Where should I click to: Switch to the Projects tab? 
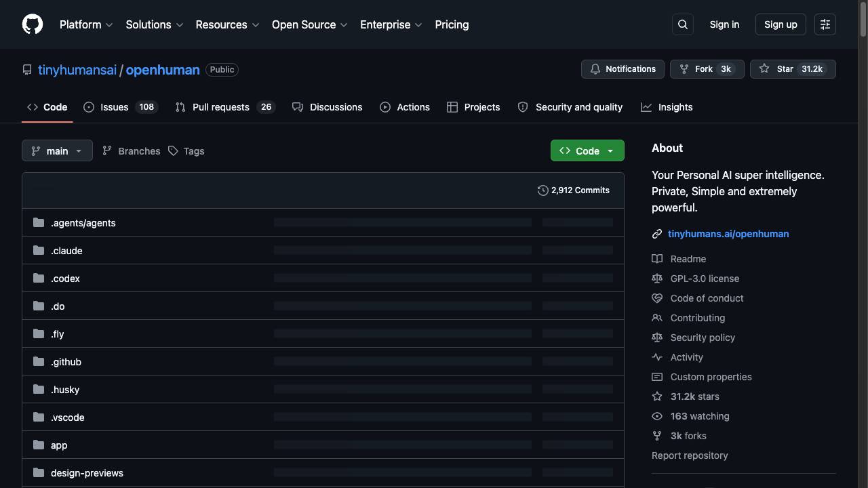[x=473, y=107]
